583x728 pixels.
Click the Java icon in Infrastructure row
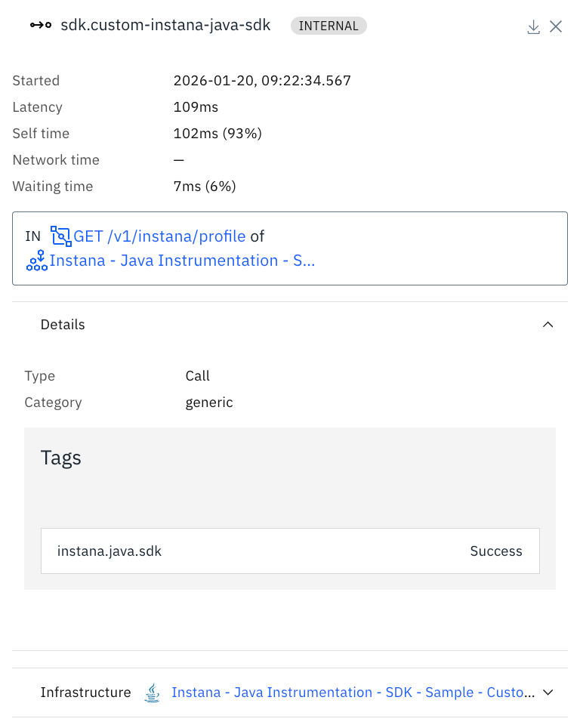pyautogui.click(x=152, y=693)
